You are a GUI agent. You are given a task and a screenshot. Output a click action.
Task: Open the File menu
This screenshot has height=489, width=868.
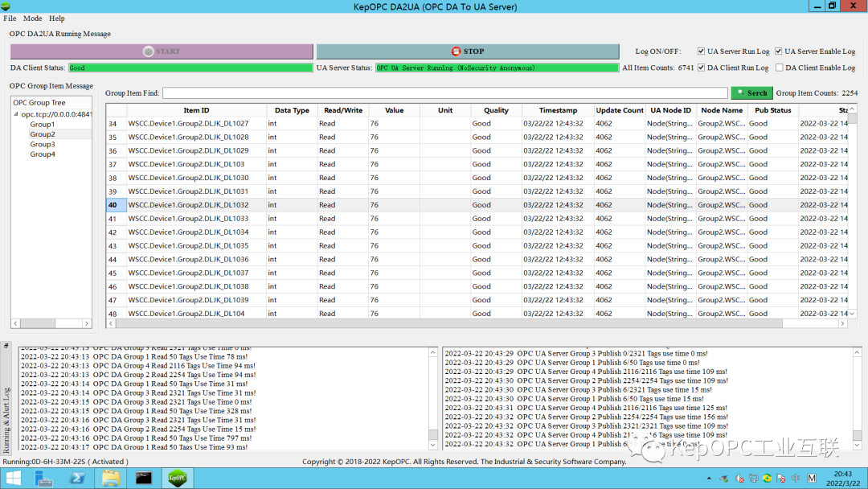(x=10, y=18)
